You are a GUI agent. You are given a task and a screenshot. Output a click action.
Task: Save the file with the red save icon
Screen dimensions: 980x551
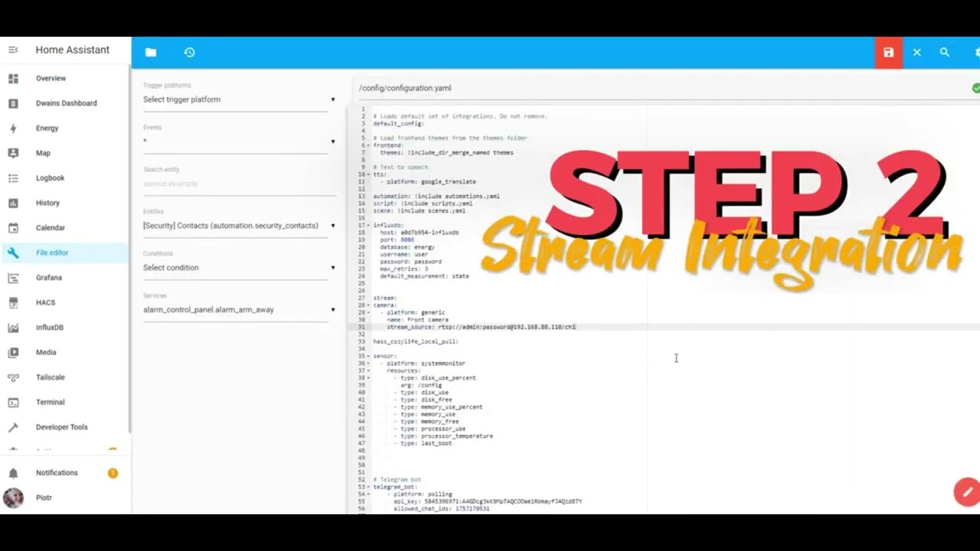(x=888, y=52)
